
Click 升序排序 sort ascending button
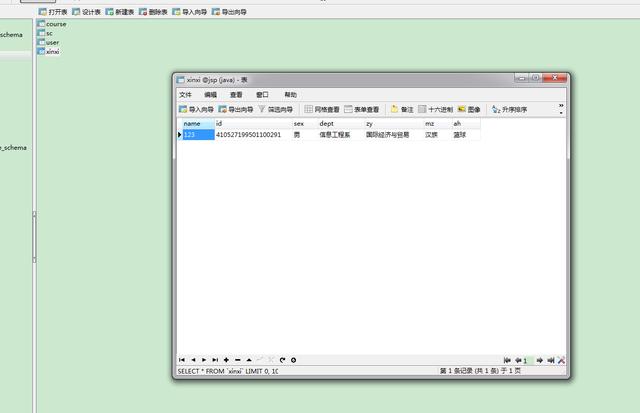(509, 109)
